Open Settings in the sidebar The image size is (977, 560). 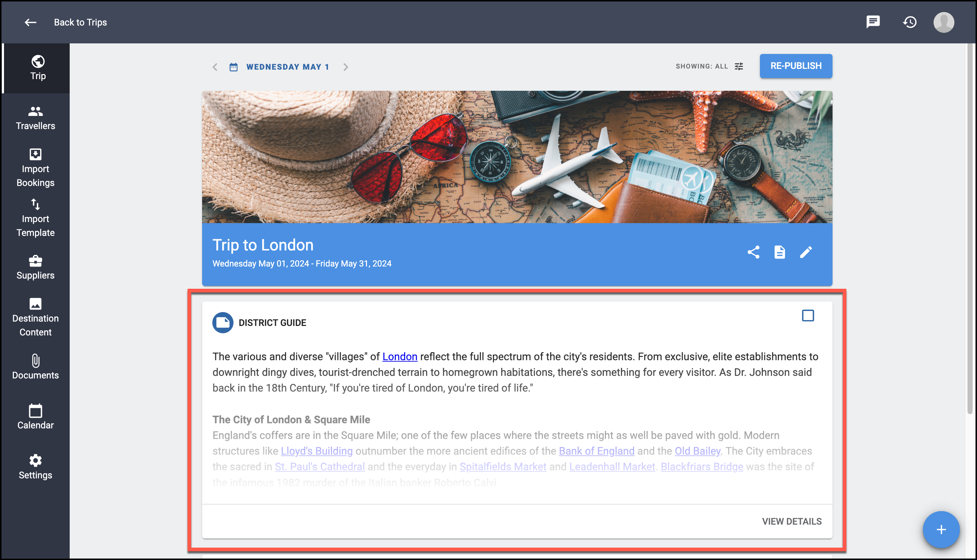[x=35, y=467]
